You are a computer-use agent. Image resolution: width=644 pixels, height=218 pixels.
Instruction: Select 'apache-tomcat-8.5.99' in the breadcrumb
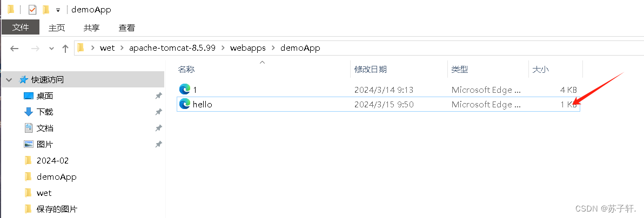(172, 48)
